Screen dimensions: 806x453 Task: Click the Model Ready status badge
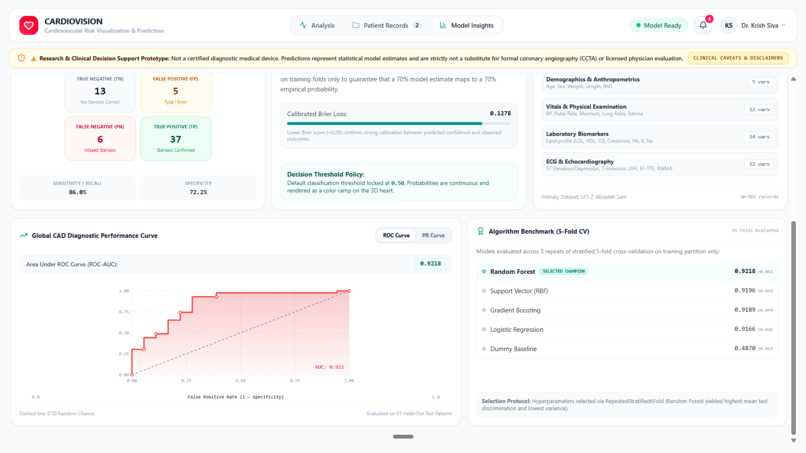[658, 25]
